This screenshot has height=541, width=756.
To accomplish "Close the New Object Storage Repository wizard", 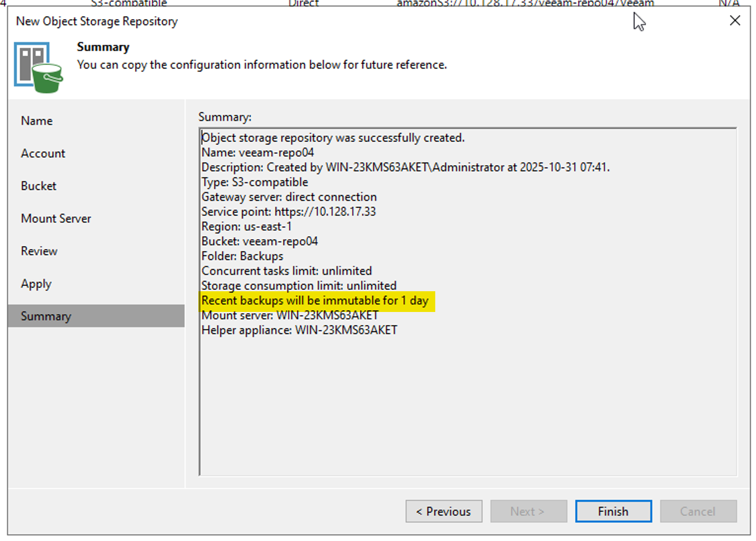I will coord(735,20).
